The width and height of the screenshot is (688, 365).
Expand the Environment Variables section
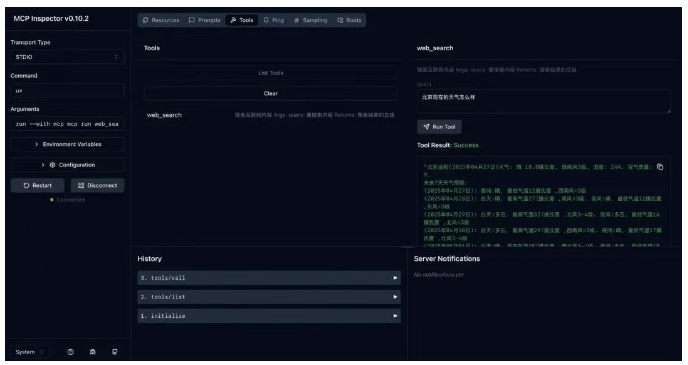tap(67, 144)
